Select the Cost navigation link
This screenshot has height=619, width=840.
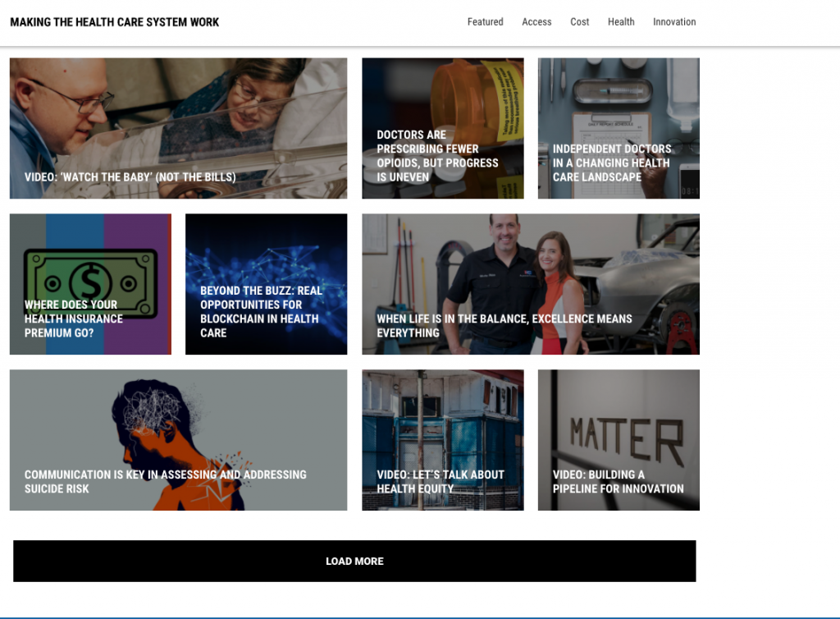pos(580,22)
